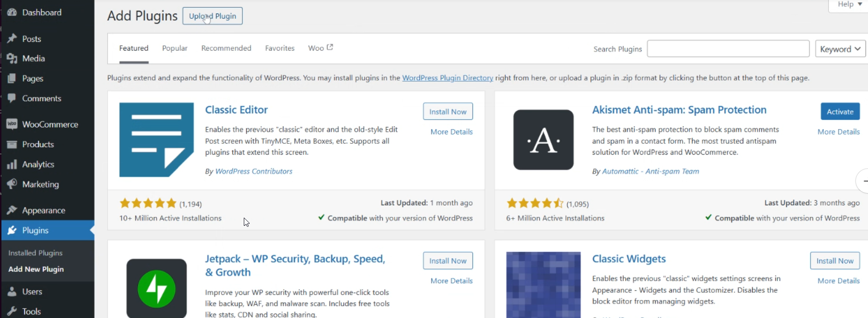Click the Comments speech bubble icon
Image resolution: width=868 pixels, height=318 pixels.
12,98
